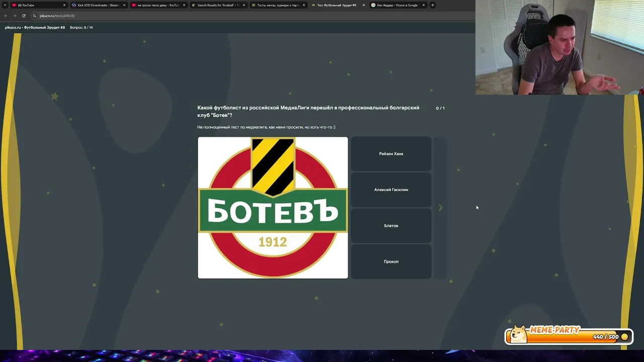Click the 'pikuco.ru - Футбольный Эрудит #8' title
This screenshot has width=644, height=362.
click(35, 28)
